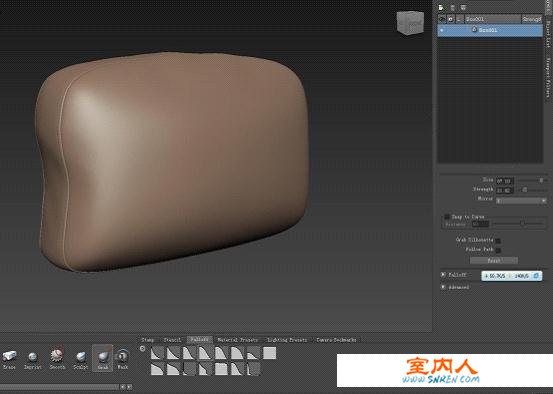Image resolution: width=553 pixels, height=394 pixels.
Task: Click the tool tray scroll right arrow
Action: 129,387
